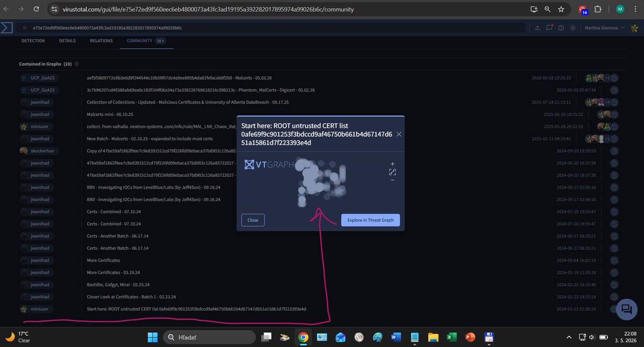Go back with browser back arrow

coord(7,9)
